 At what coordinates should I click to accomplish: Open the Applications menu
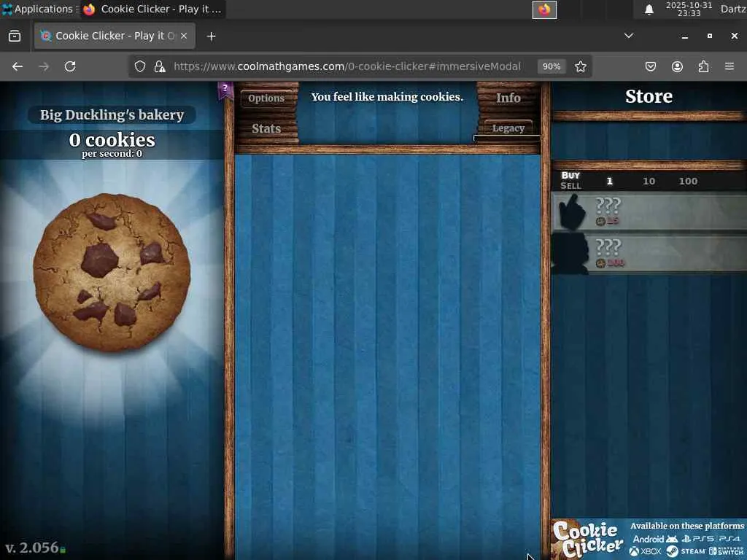pos(39,9)
